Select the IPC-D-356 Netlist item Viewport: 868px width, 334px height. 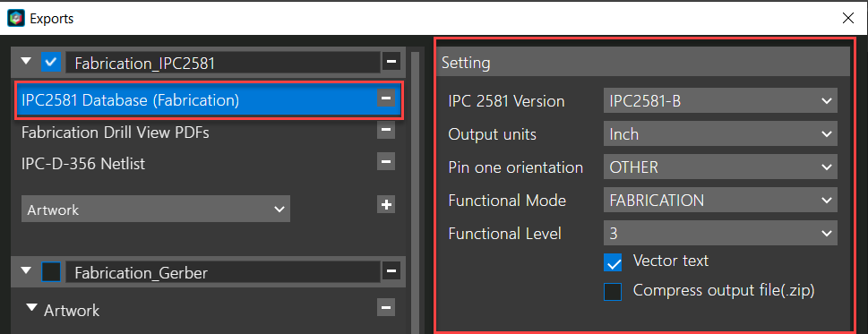[83, 164]
